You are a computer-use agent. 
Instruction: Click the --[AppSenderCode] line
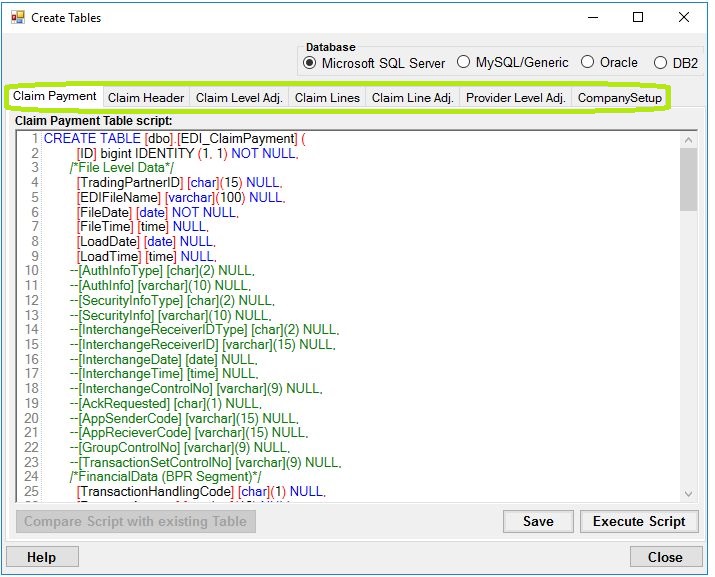184,418
